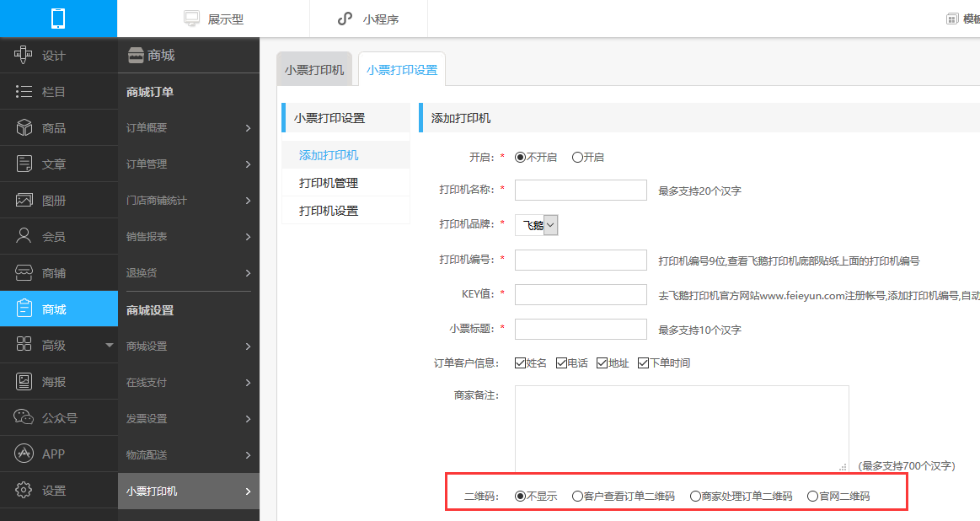Click the 高级 grid icon
980x521 pixels.
24,344
